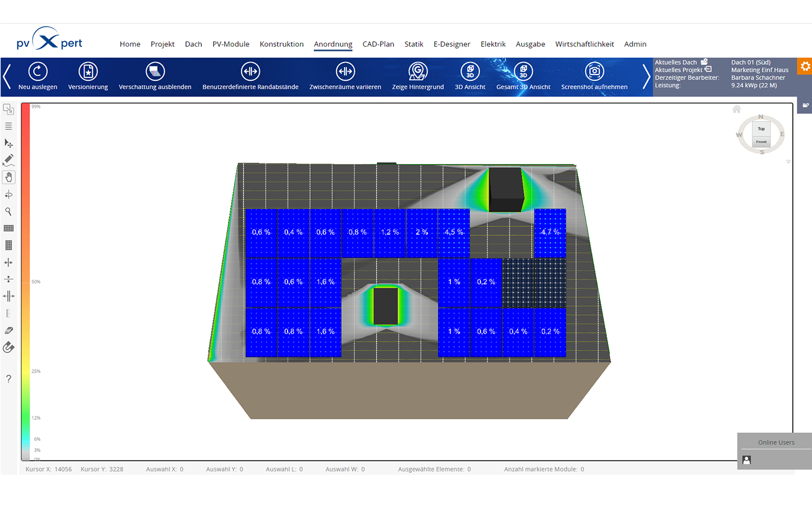812x508 pixels.
Task: Select the magnifier zoom tool
Action: (x=8, y=212)
